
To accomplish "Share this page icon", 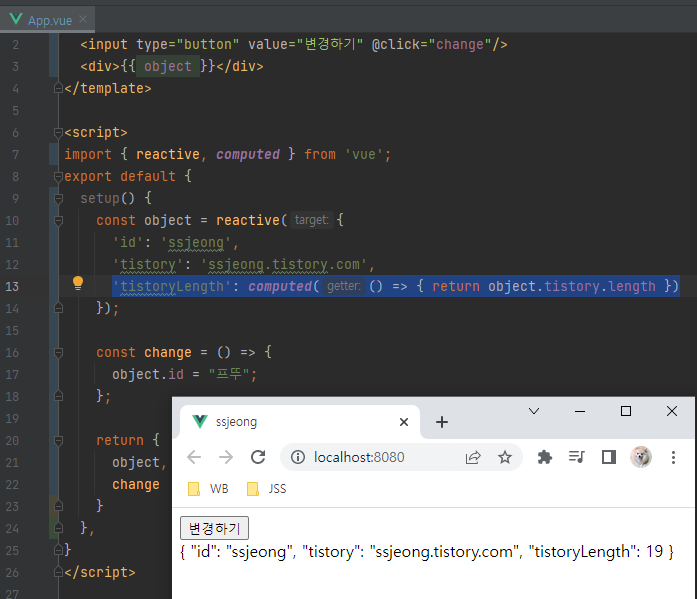I will [x=473, y=457].
